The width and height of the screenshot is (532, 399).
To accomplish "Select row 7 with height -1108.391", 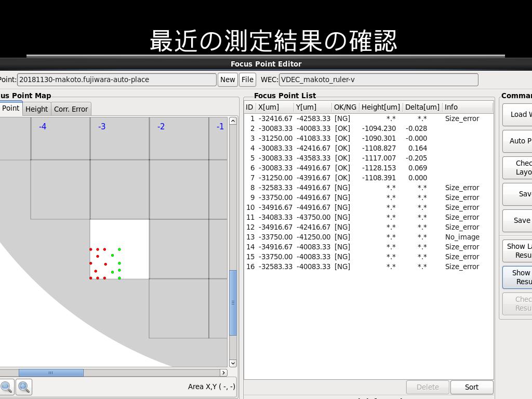I will (x=368, y=178).
